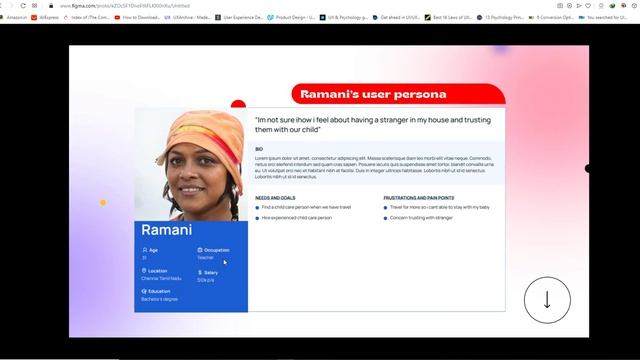Image resolution: width=640 pixels, height=360 pixels.
Task: Click the 'FRUSTRATIONS AND PAIN POINTS' heading
Action: (419, 198)
